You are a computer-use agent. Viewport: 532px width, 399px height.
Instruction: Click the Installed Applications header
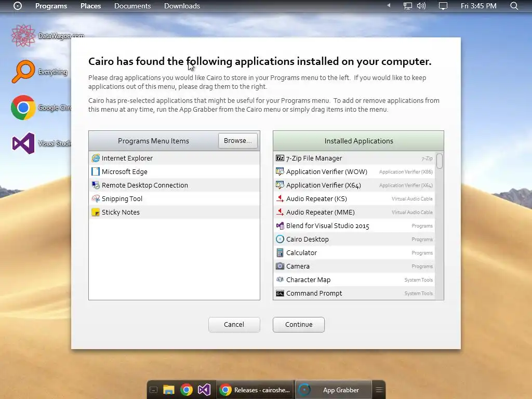pyautogui.click(x=358, y=141)
